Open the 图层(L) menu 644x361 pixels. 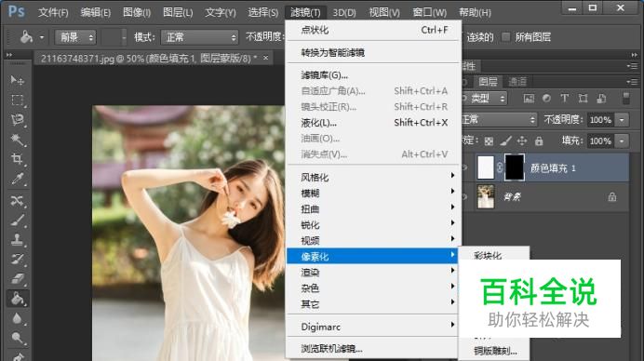[178, 12]
